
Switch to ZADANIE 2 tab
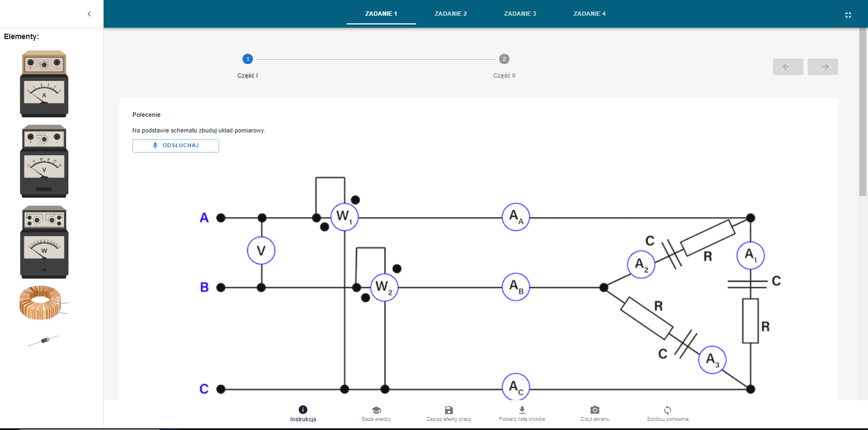[x=450, y=14]
